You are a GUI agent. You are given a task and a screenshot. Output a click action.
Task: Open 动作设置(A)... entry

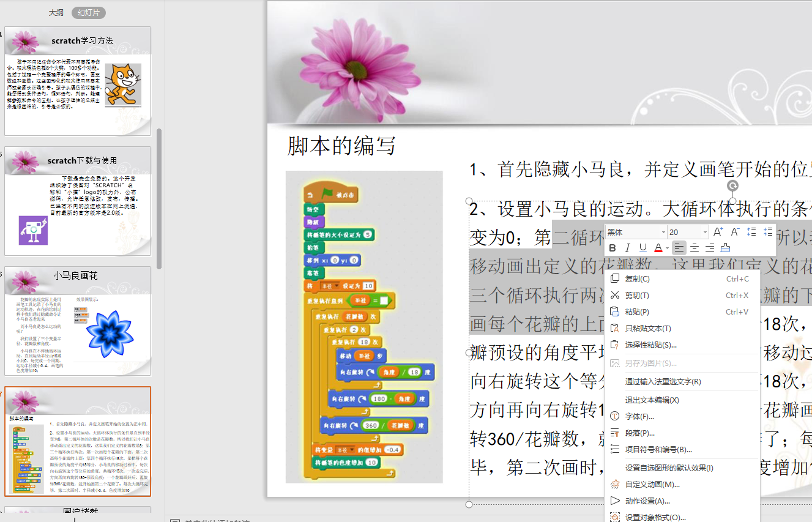(682, 501)
